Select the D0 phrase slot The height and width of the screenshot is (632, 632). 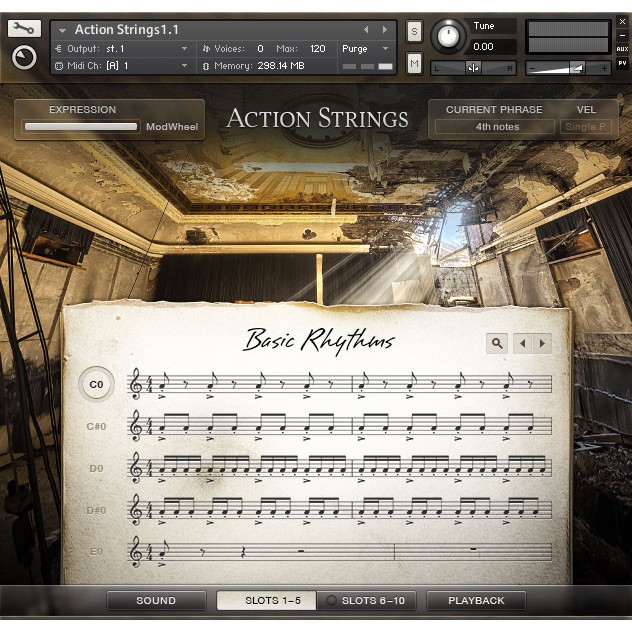click(96, 468)
